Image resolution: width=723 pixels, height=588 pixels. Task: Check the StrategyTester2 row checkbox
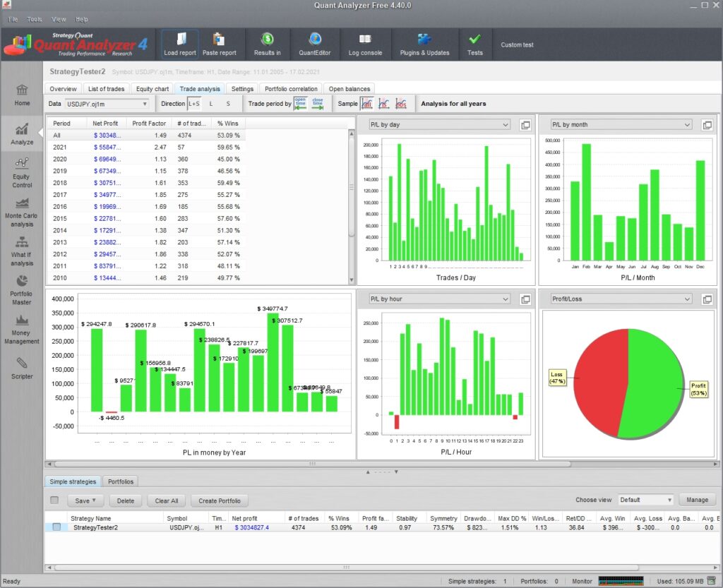pyautogui.click(x=56, y=527)
